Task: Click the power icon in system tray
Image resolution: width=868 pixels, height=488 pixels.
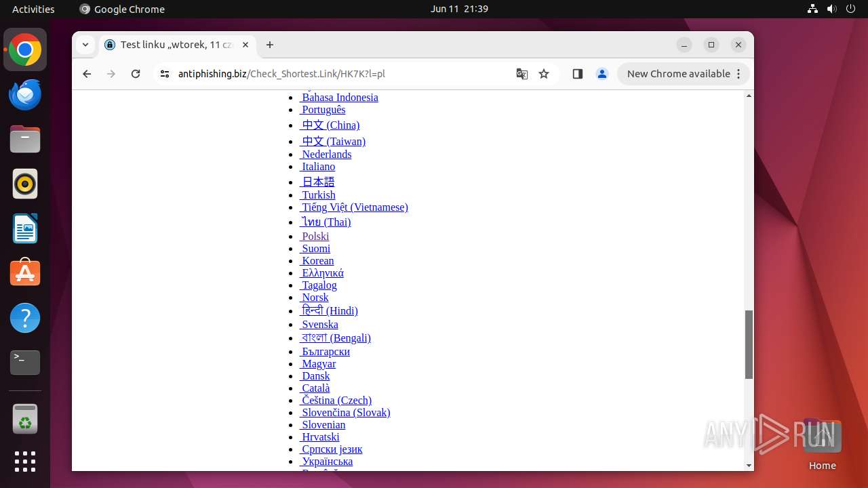Action: (850, 9)
